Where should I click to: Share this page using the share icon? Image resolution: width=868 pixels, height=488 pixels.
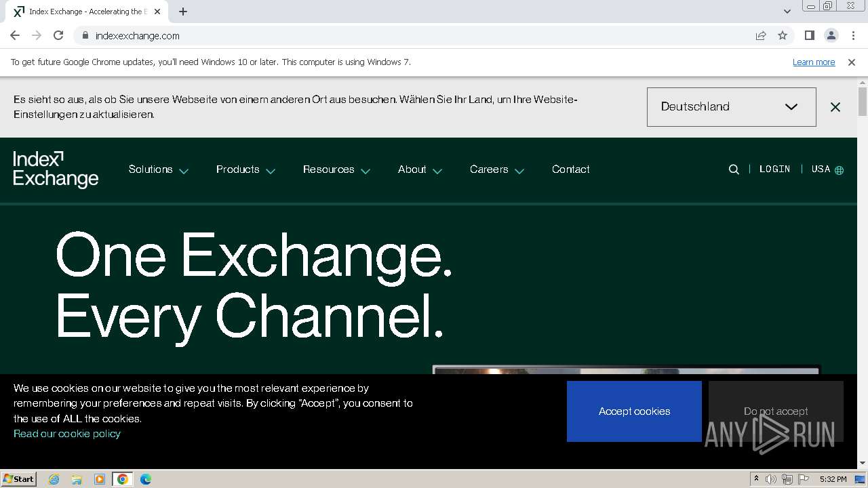(761, 36)
